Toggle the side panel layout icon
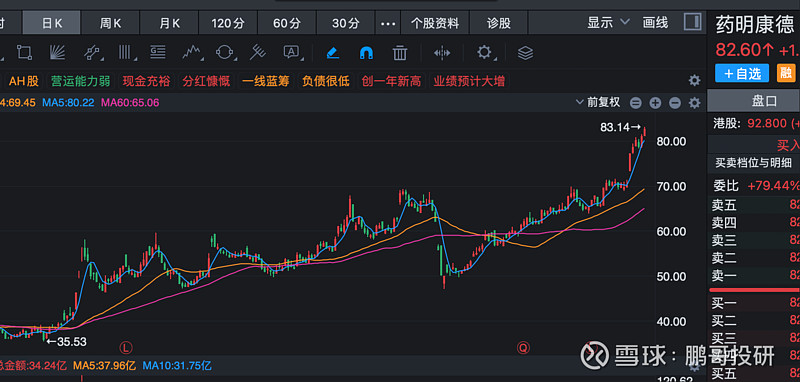Screen dimensions: 800x382 click(x=692, y=22)
